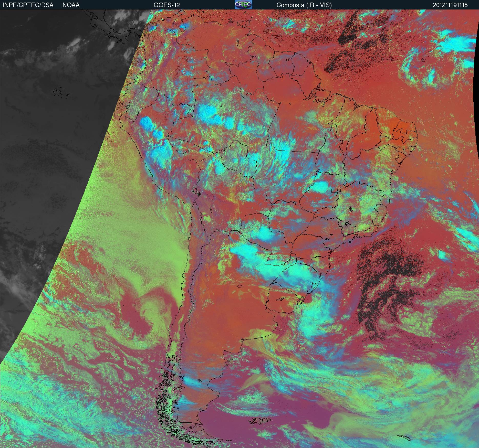
Task: Click the 201211191115 timestamp
Action: [x=450, y=5]
